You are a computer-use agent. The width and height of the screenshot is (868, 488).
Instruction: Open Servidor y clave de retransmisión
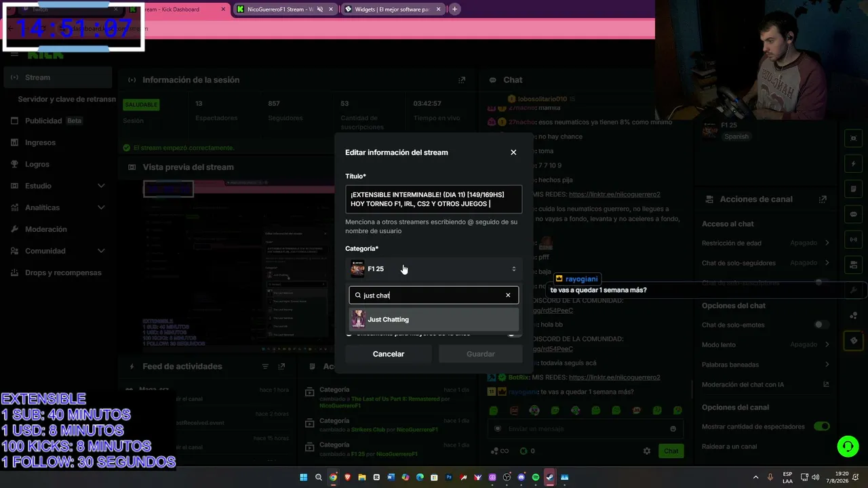tap(66, 99)
